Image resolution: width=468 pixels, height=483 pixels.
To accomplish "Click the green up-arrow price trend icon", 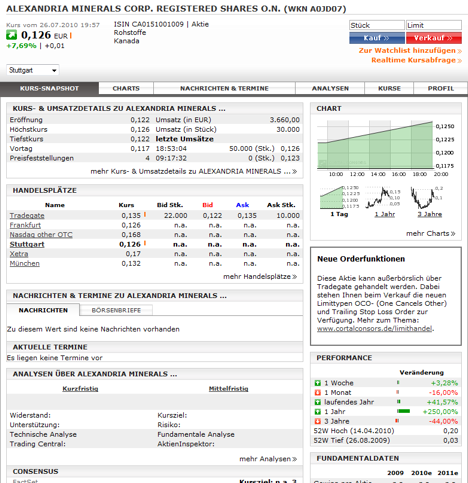I will click(x=11, y=35).
